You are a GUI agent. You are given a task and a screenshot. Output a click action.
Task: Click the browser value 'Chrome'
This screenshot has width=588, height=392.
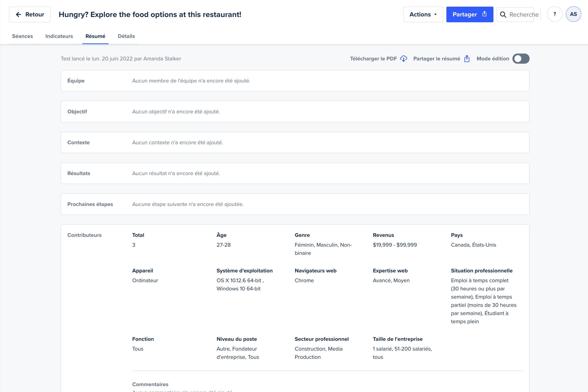coord(304,280)
